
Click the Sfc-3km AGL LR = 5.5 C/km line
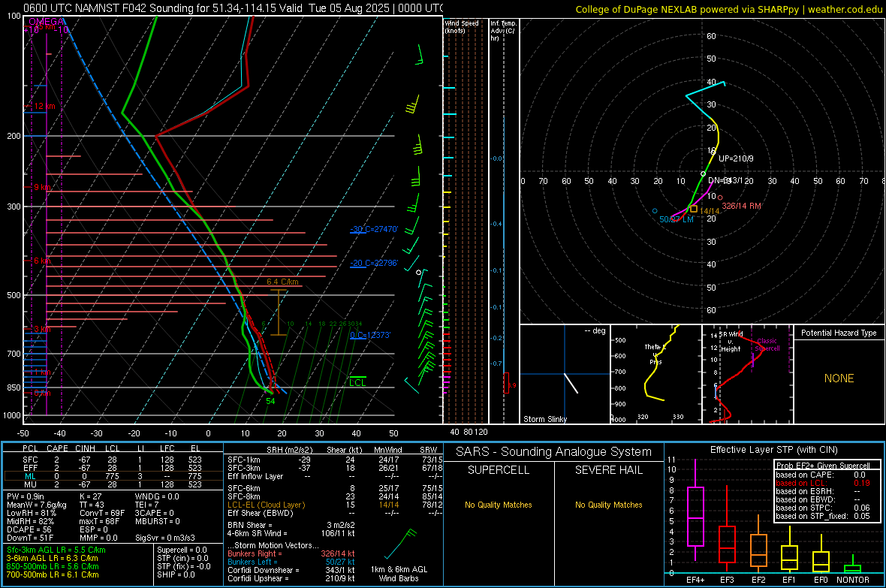coord(56,550)
